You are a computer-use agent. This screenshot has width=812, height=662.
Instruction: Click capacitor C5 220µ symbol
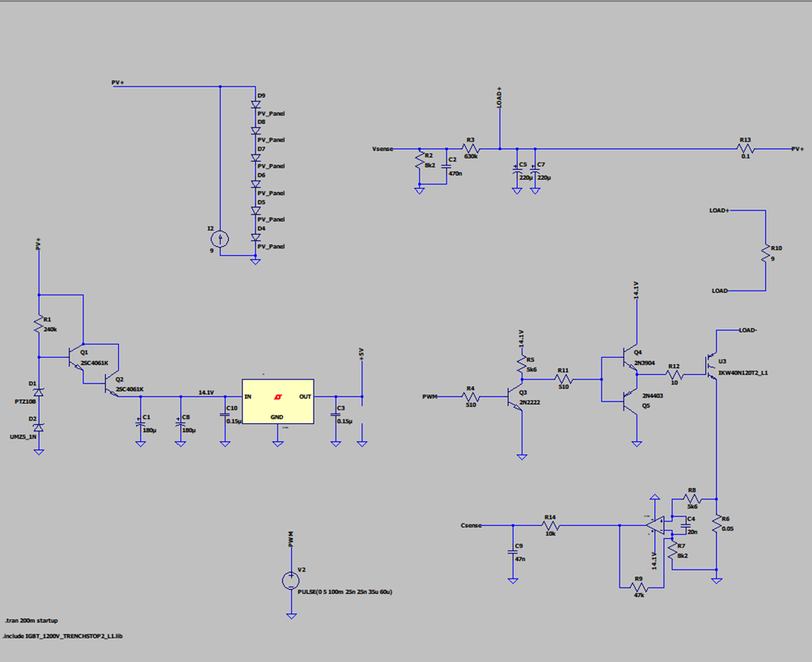tap(517, 169)
